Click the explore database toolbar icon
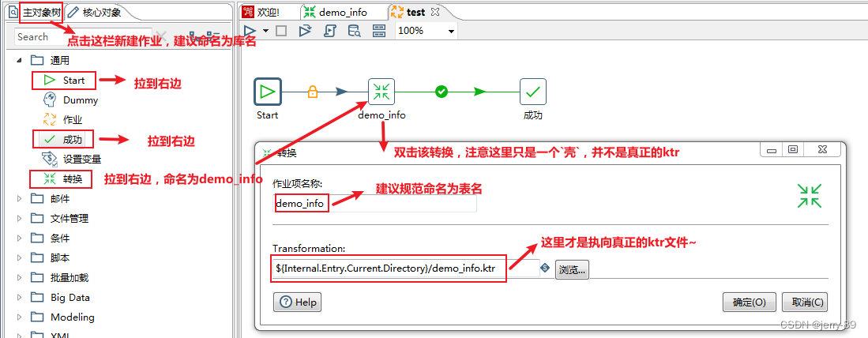This screenshot has width=868, height=338. point(355,31)
